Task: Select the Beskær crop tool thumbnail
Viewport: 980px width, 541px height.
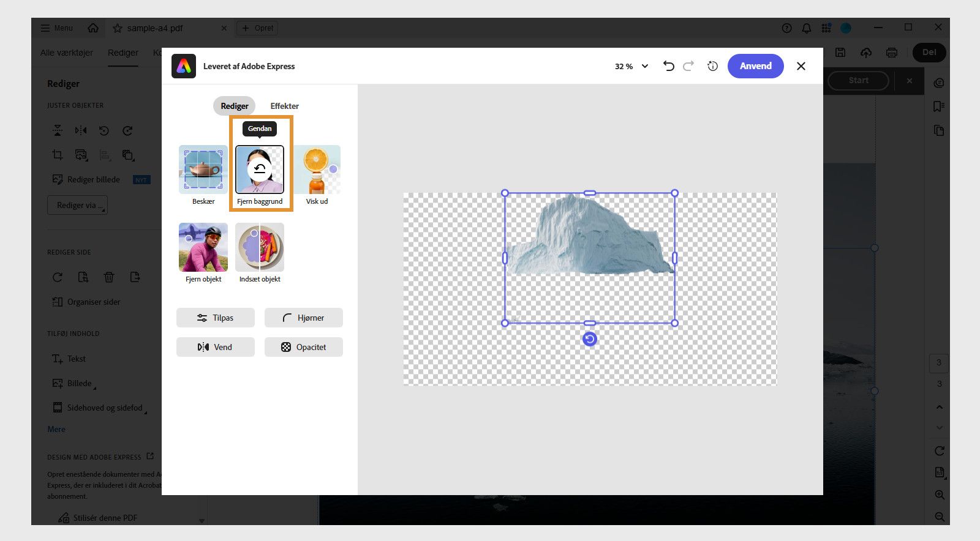Action: click(x=203, y=170)
